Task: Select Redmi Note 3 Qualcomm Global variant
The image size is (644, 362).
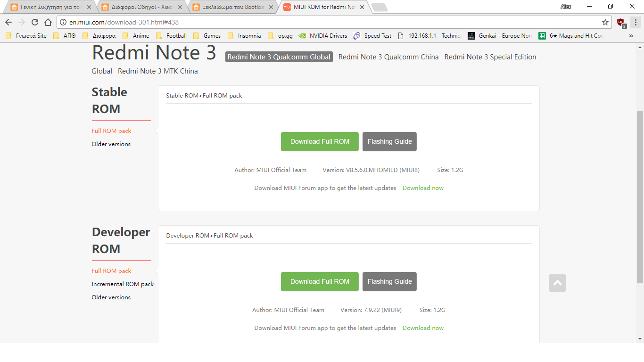Action: click(279, 57)
